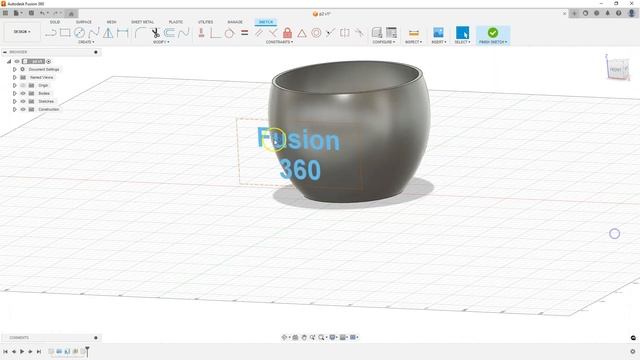Collapse the Browser panel
Screen dimensions: 640x360
[5, 52]
